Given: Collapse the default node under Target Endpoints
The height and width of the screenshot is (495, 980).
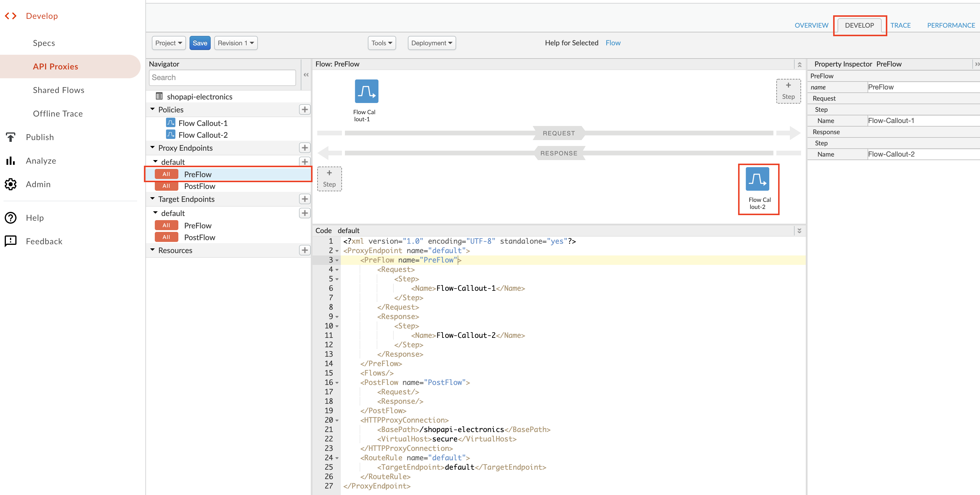Looking at the screenshot, I should click(155, 213).
